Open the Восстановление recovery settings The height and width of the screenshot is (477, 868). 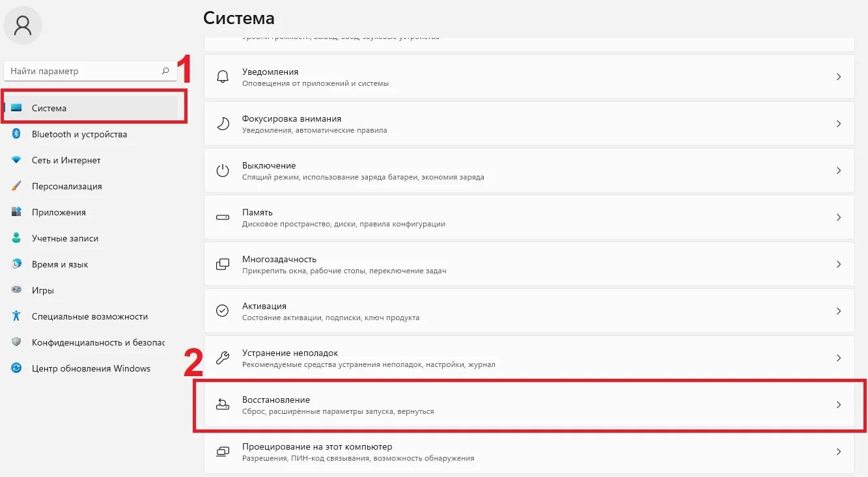tap(276, 400)
